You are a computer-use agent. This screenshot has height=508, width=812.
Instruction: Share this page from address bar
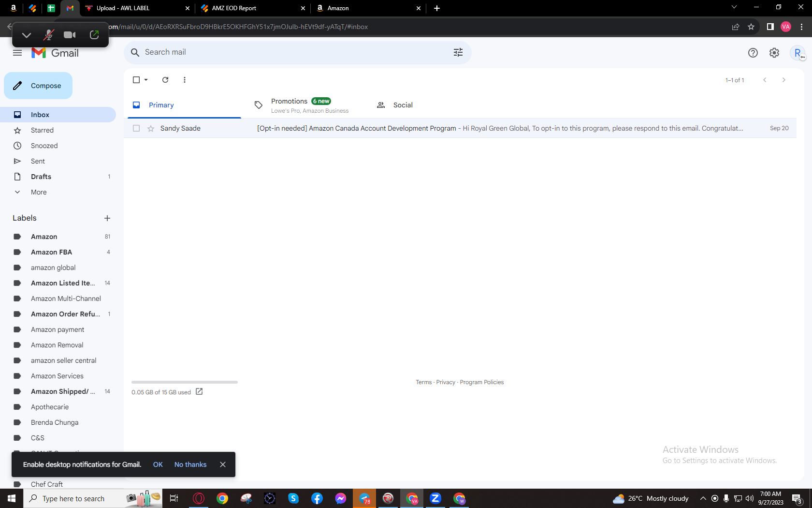point(736,27)
